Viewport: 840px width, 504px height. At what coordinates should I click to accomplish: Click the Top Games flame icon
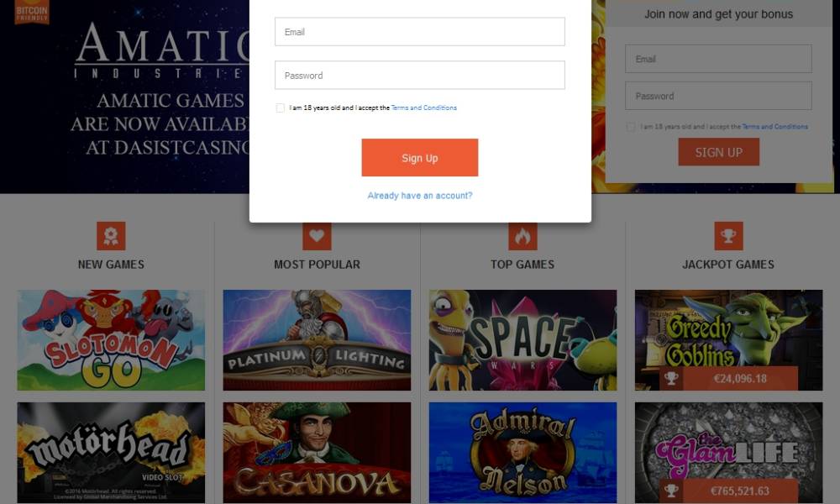tap(522, 236)
